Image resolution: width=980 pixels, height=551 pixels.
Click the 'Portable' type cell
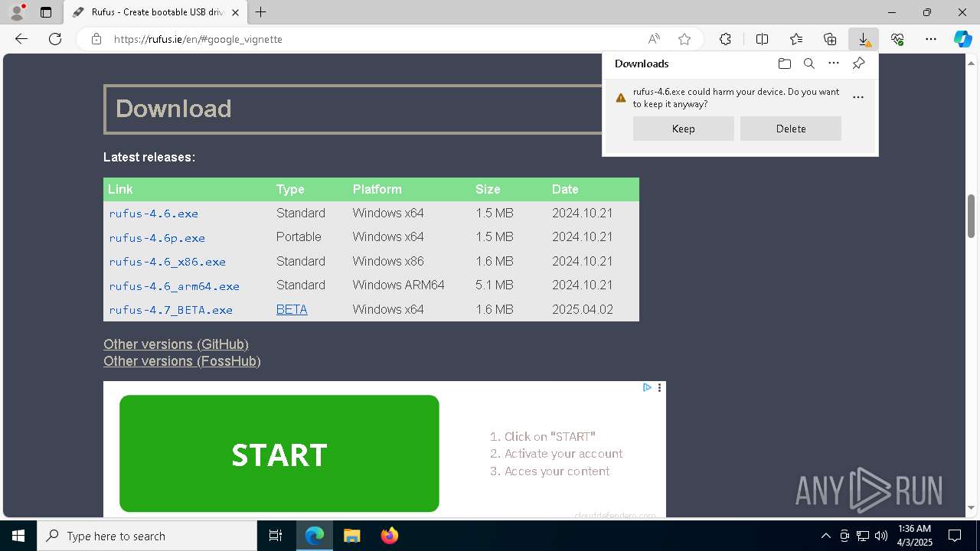299,237
